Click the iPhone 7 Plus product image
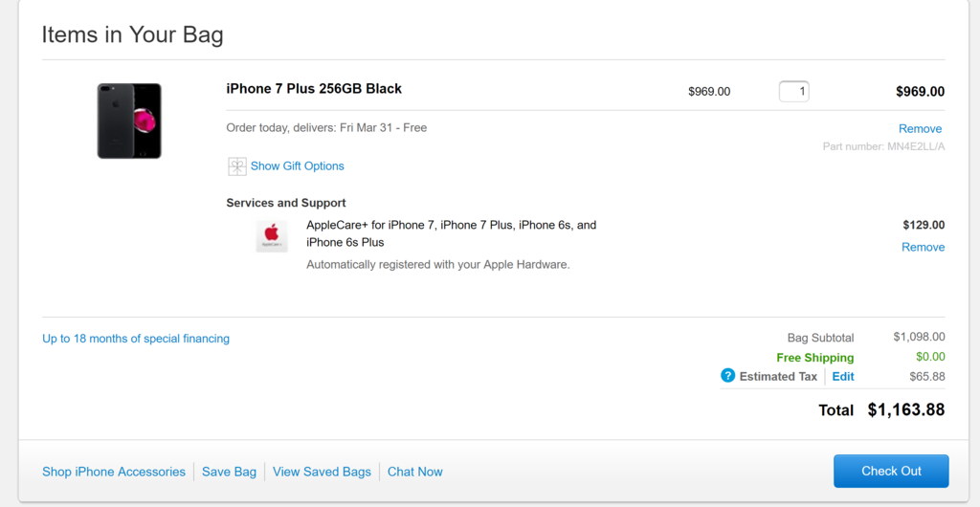This screenshot has width=980, height=507. pyautogui.click(x=129, y=121)
